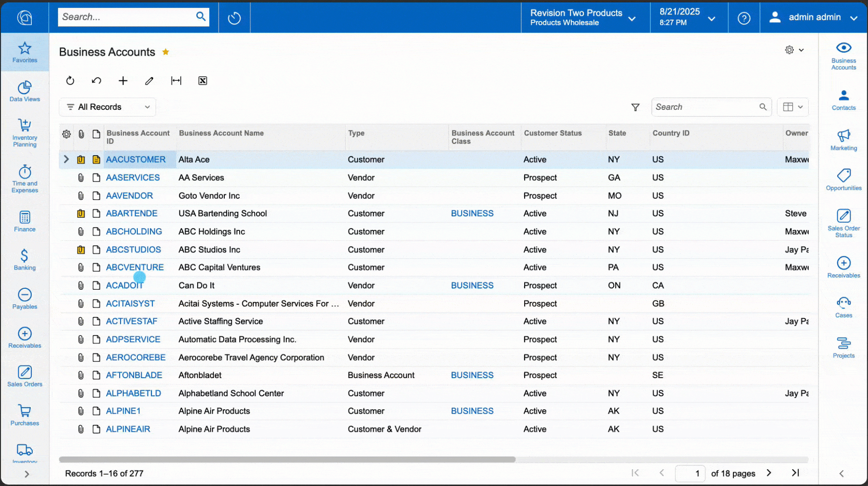Open attached files for ABARTENDE row
Viewport: 868px width, 486px height.
[x=81, y=214]
